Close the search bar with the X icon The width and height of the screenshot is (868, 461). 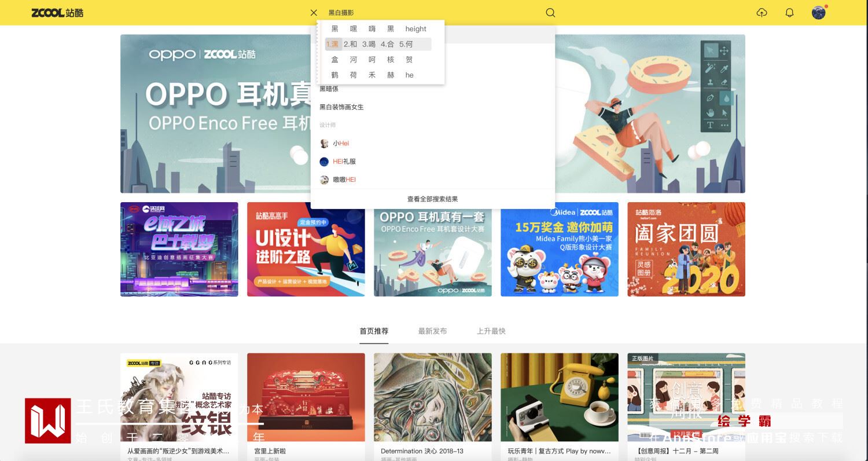(314, 12)
